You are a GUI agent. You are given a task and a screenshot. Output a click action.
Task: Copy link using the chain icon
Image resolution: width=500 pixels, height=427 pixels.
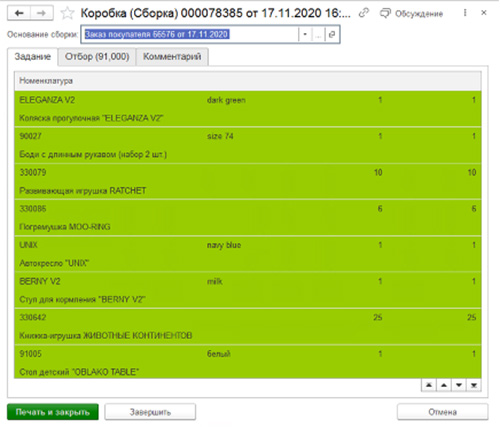click(x=364, y=13)
